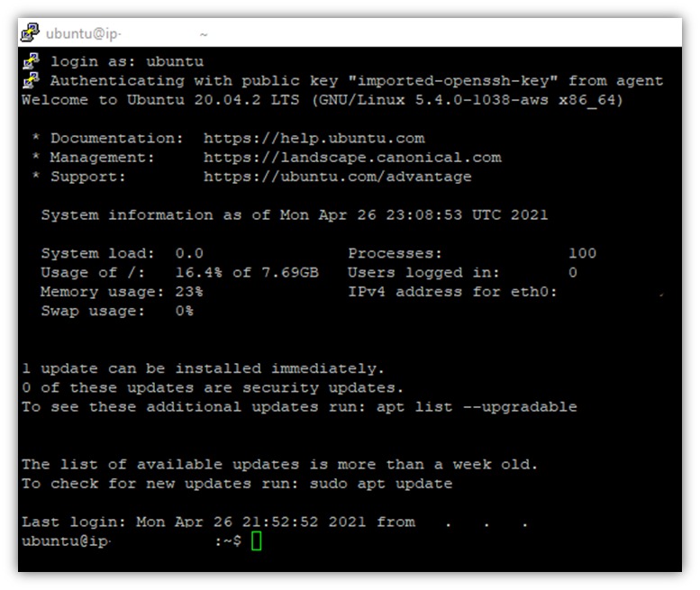Click the 'ubuntu@ip' shell prompt text
This screenshot has height=590, width=700.
click(65, 540)
